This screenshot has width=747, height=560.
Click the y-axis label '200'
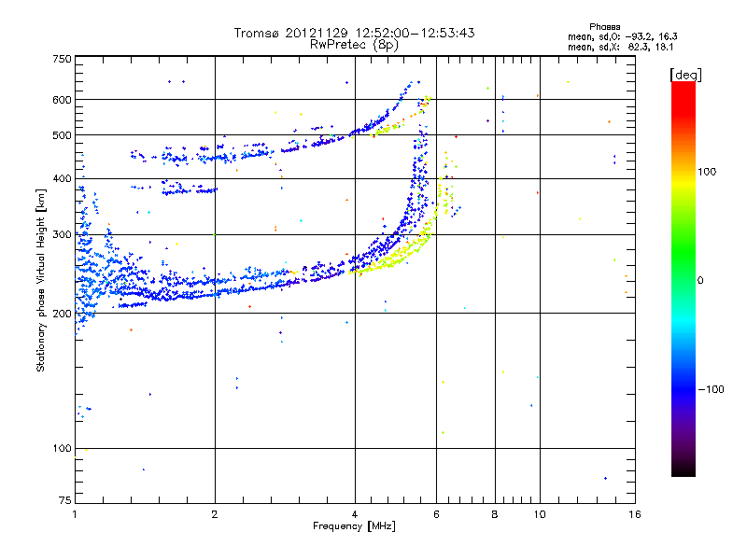62,314
